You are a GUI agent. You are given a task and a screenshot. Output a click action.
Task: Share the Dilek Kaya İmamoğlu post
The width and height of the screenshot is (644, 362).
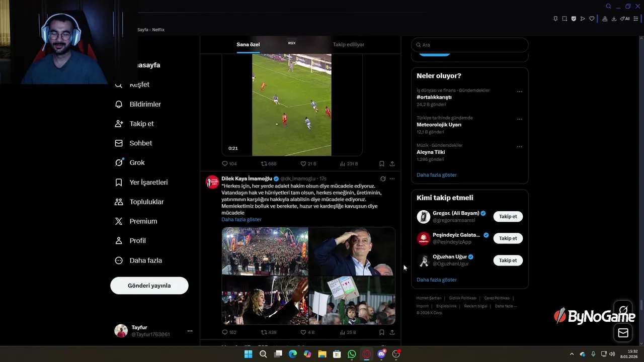point(392,332)
